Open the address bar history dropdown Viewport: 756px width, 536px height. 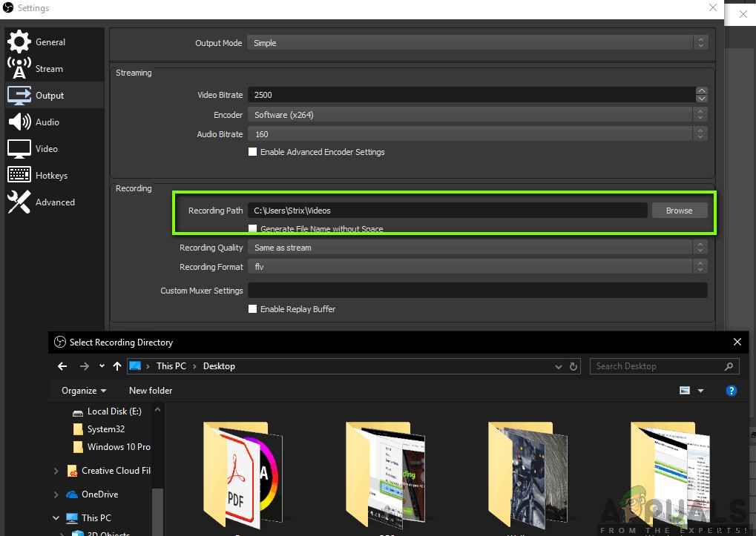(559, 366)
